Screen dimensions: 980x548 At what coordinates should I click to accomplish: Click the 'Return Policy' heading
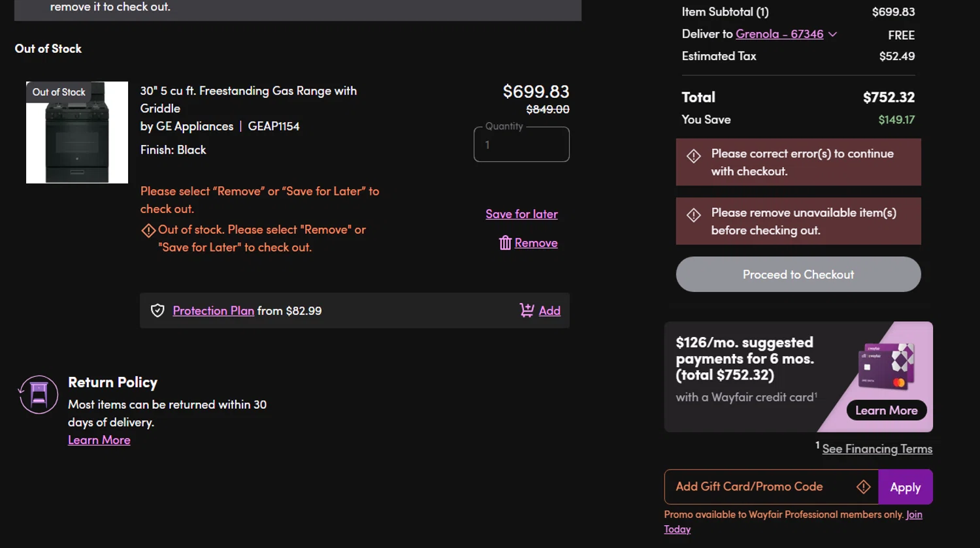112,382
